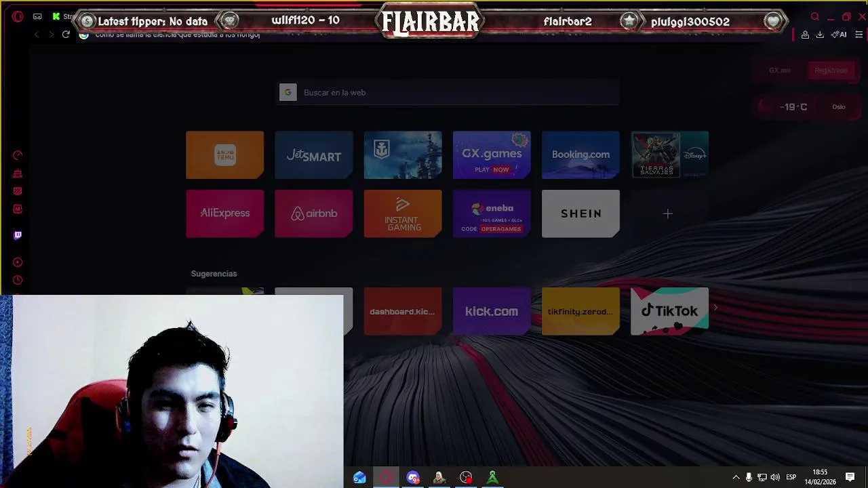Show hidden system tray icons
Image resolution: width=868 pixels, height=488 pixels.
(x=736, y=478)
